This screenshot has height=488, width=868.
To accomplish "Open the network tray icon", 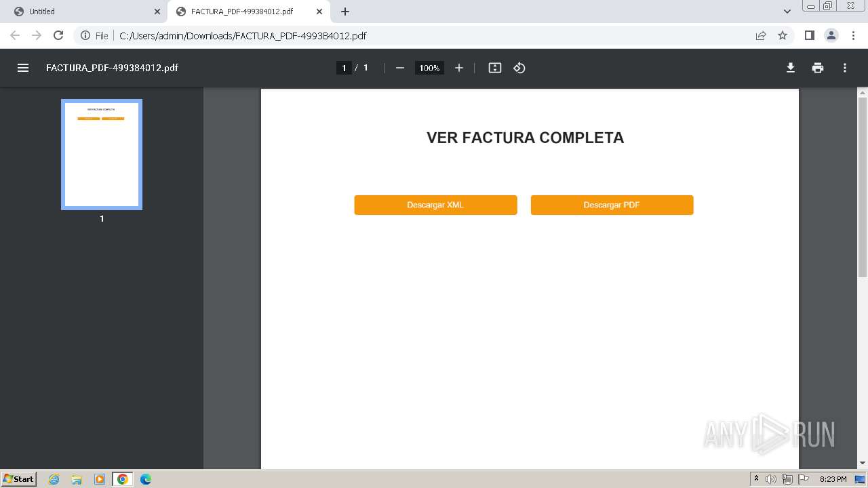I will pyautogui.click(x=787, y=479).
